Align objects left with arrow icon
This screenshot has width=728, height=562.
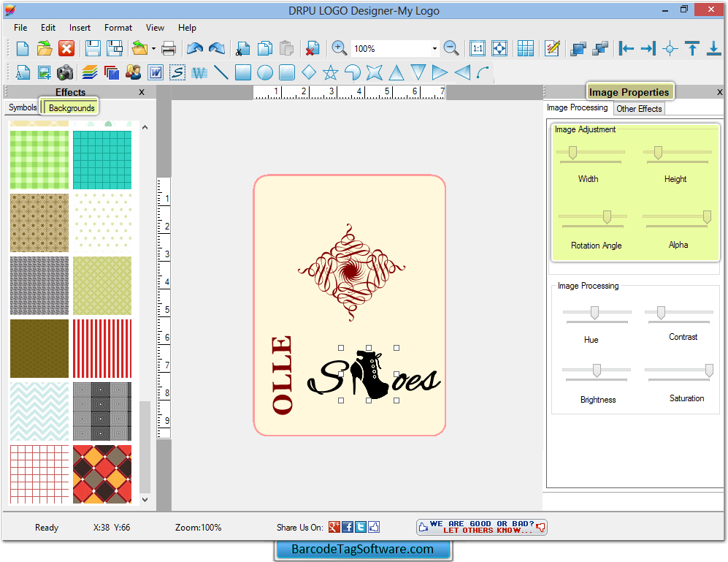pyautogui.click(x=627, y=48)
